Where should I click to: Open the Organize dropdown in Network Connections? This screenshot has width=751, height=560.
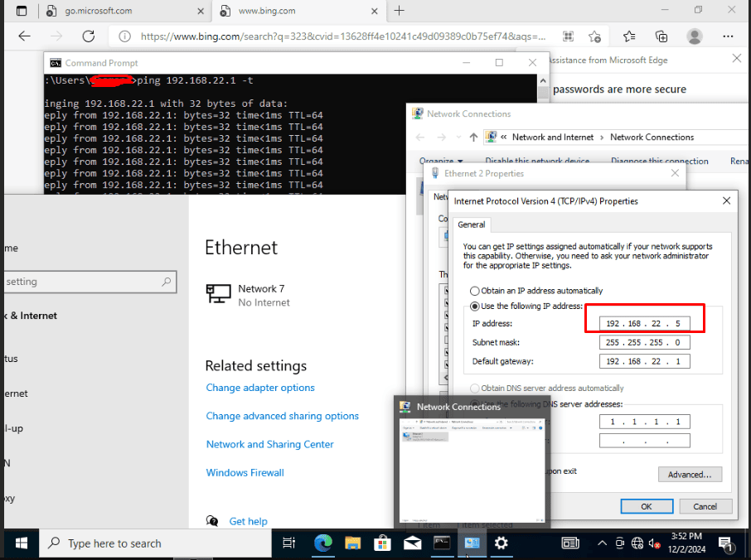(x=441, y=161)
